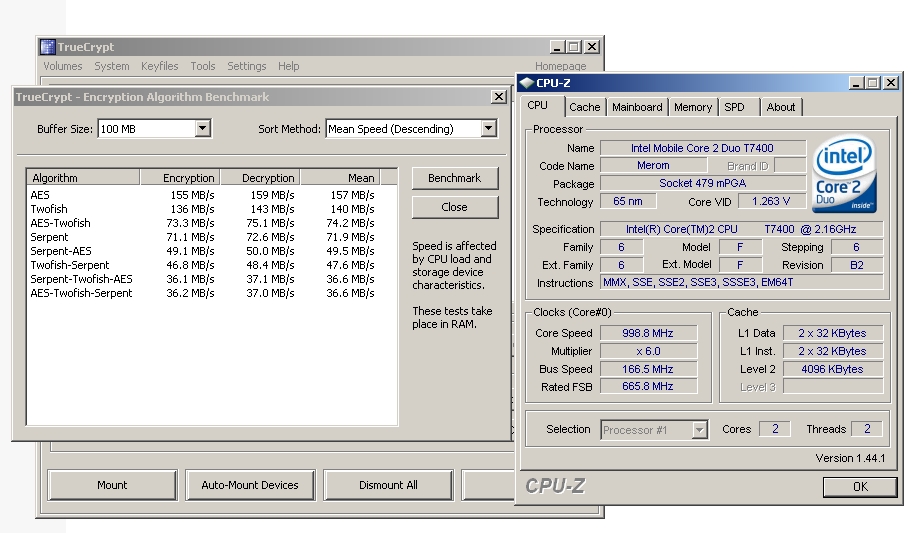
Task: Open the System menu in TrueCrypt
Action: click(112, 66)
